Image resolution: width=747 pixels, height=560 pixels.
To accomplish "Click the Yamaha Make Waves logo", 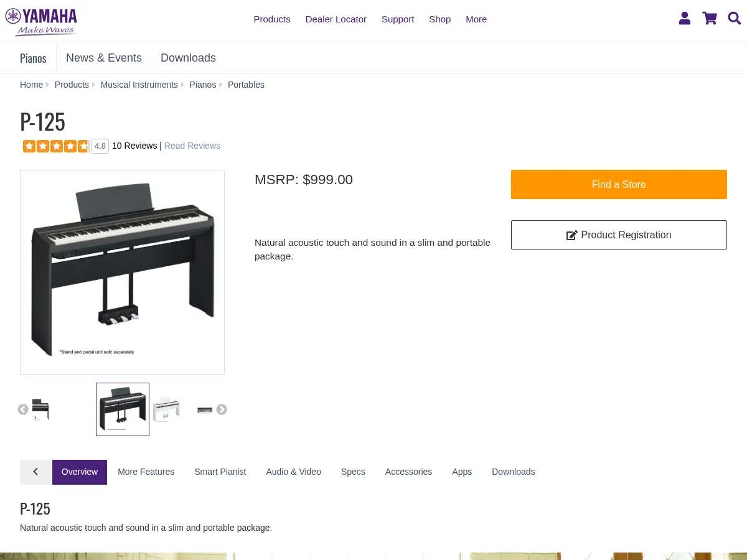I will (41, 21).
